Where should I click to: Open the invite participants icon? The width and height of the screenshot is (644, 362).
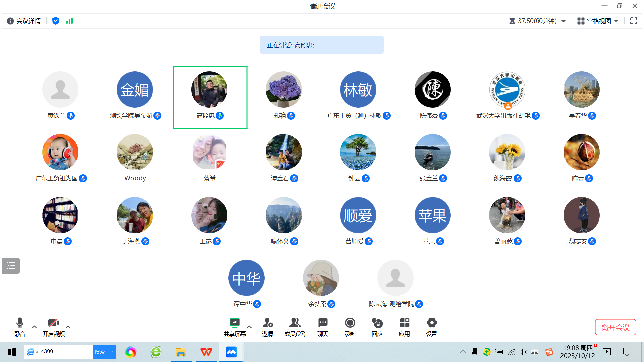(x=267, y=323)
